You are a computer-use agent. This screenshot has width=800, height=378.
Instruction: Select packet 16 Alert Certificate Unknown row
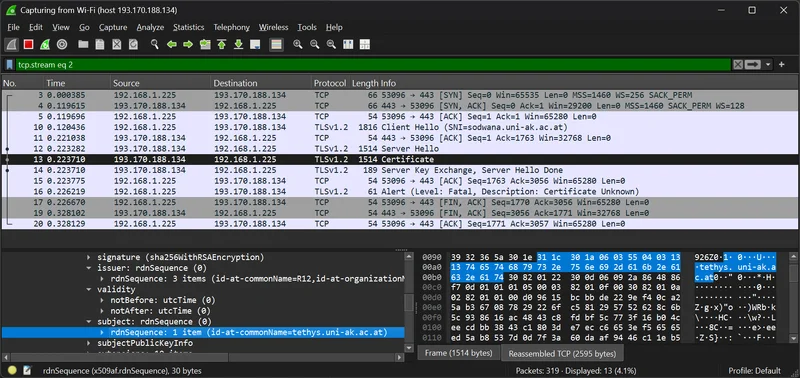pos(401,191)
